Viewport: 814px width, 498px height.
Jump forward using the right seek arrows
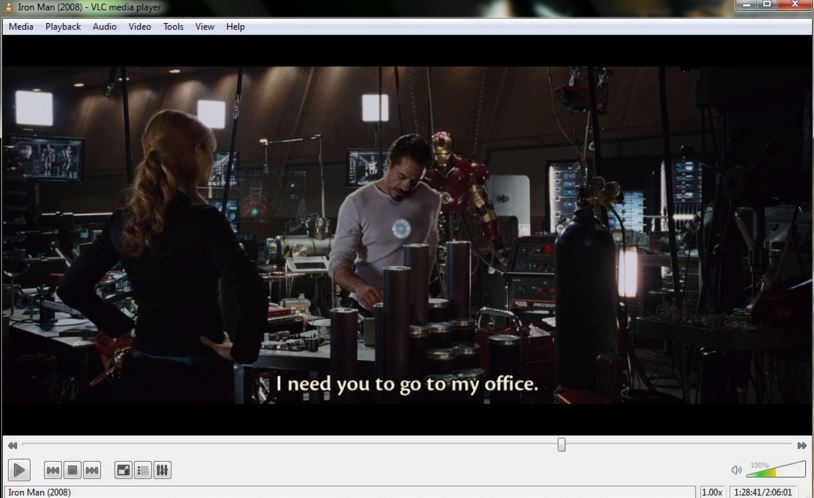pos(802,446)
